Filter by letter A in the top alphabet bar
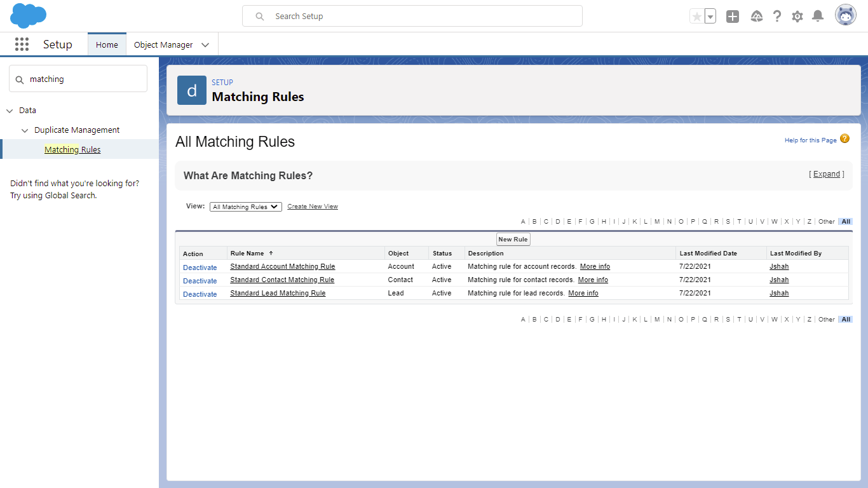Image resolution: width=868 pixels, height=488 pixels. [524, 222]
